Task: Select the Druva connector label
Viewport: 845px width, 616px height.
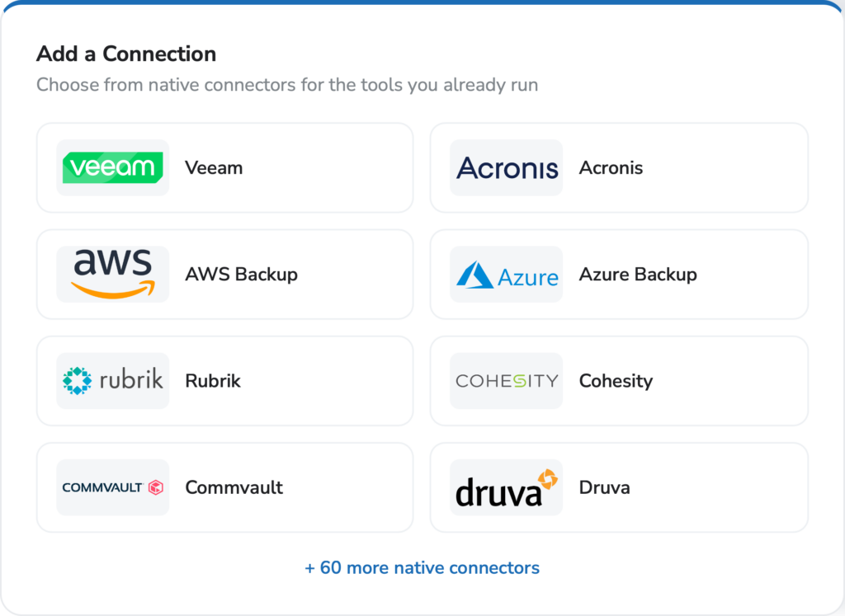Action: click(605, 488)
